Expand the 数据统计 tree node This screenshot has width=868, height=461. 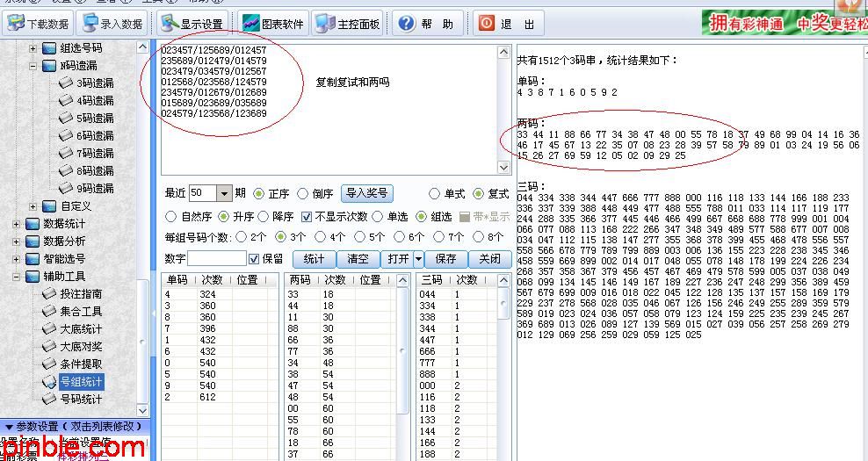pos(16,224)
